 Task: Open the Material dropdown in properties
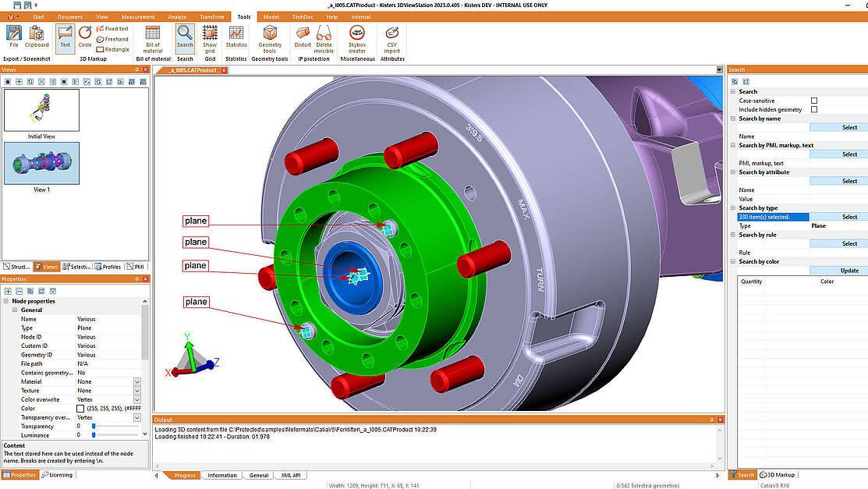pyautogui.click(x=137, y=381)
